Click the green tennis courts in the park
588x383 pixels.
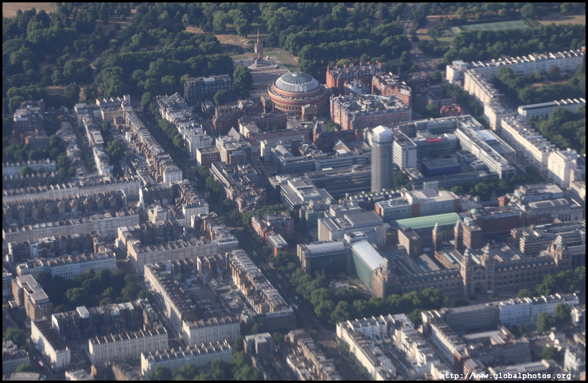pyautogui.click(x=493, y=26)
